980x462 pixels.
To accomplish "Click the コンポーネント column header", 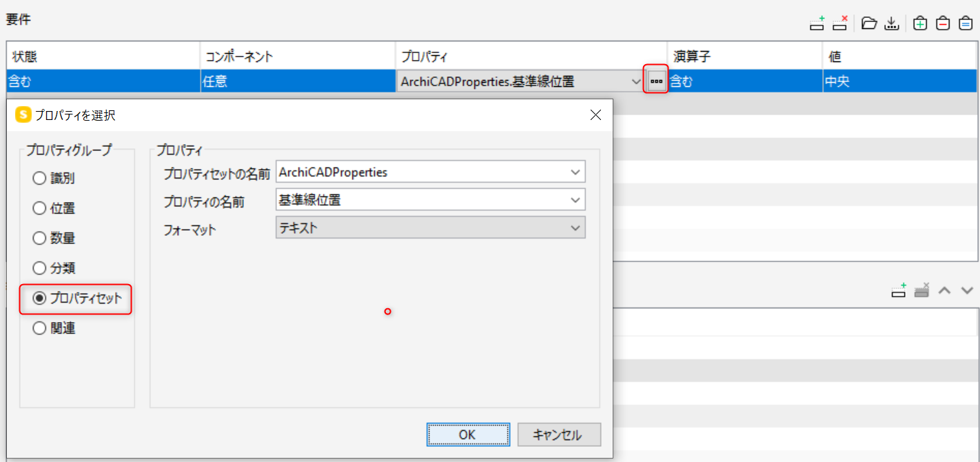I will 298,57.
